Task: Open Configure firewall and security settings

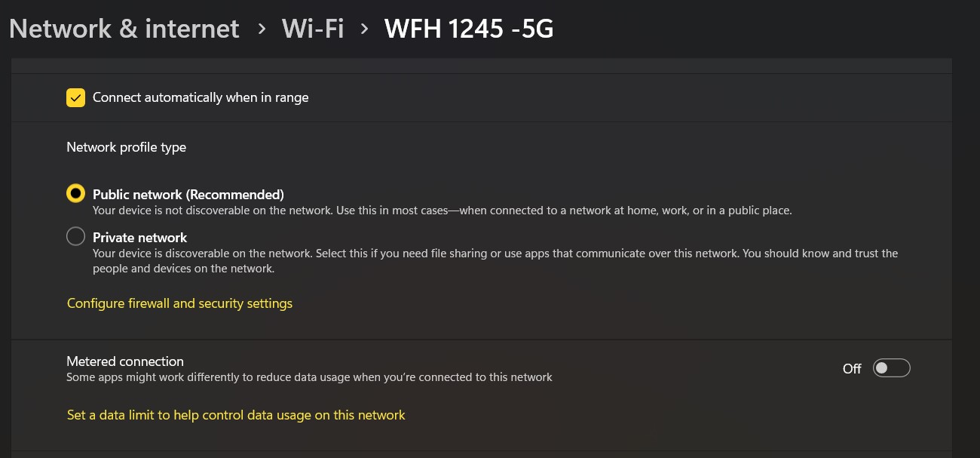Action: coord(179,303)
